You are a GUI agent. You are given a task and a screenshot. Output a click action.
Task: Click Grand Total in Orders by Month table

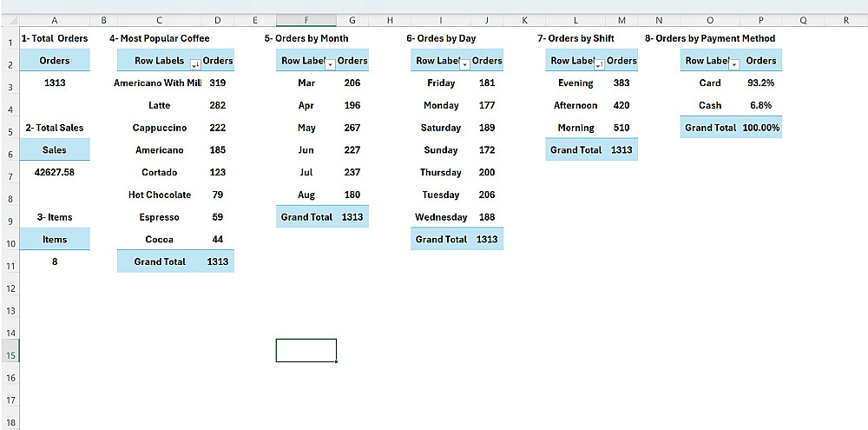tap(306, 217)
